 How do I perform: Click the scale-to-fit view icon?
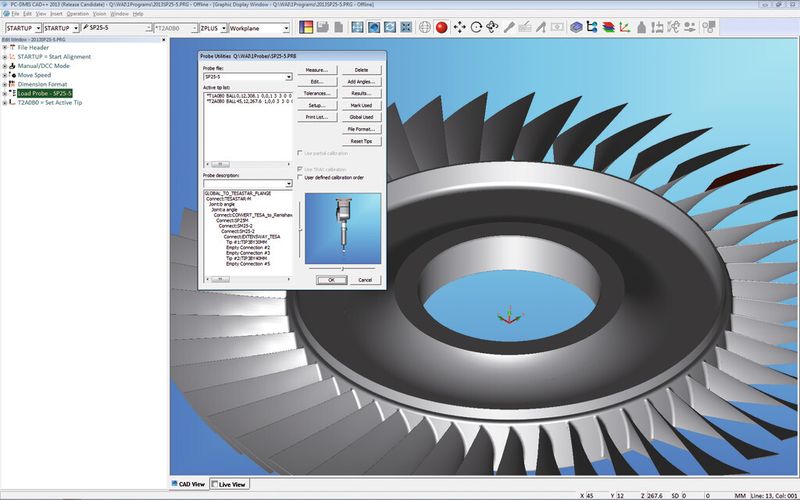[x=357, y=28]
